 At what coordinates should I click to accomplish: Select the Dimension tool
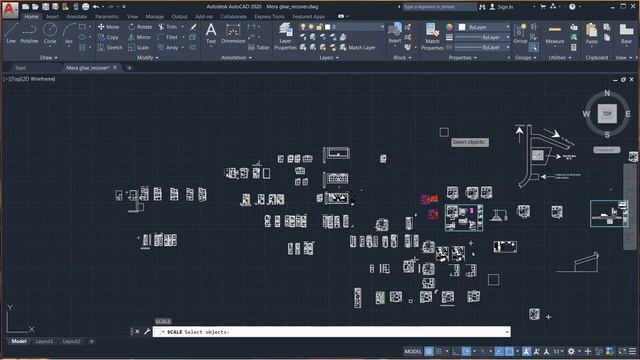click(x=233, y=33)
